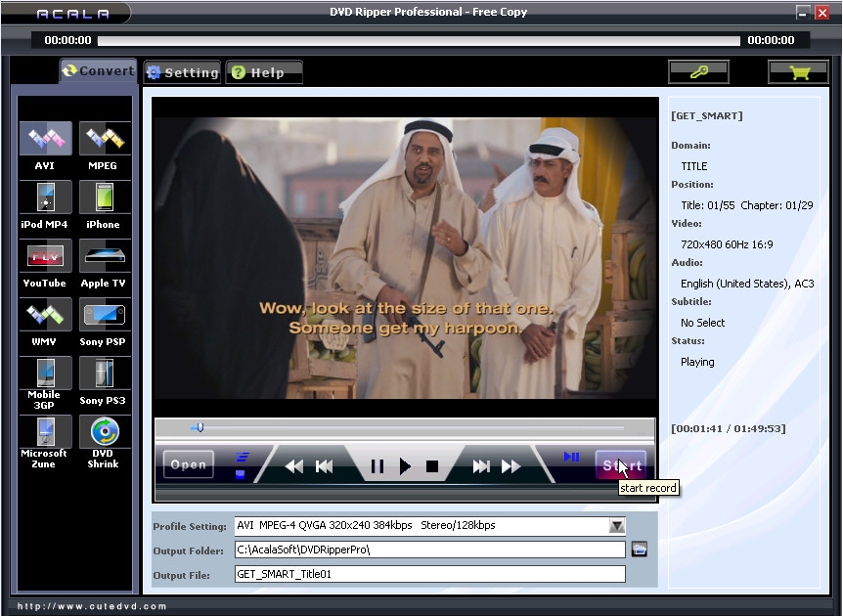This screenshot has width=843, height=616.
Task: Pause the video playback
Action: click(x=377, y=466)
